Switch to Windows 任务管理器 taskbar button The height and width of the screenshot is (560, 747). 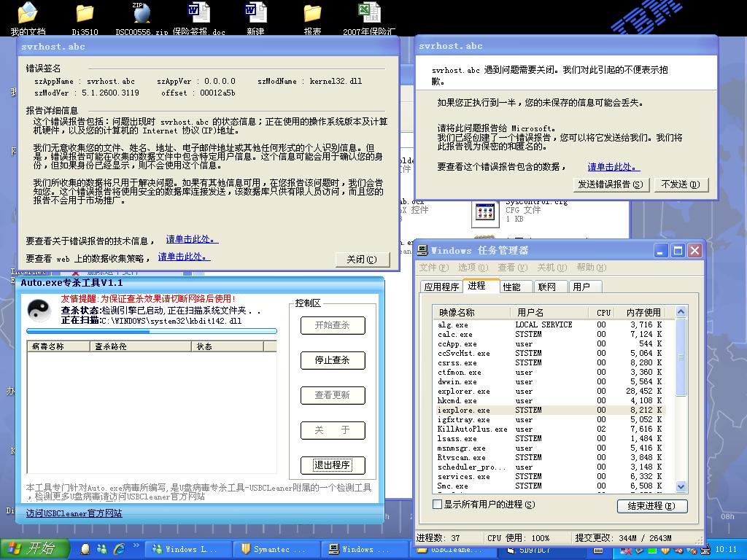click(x=363, y=549)
